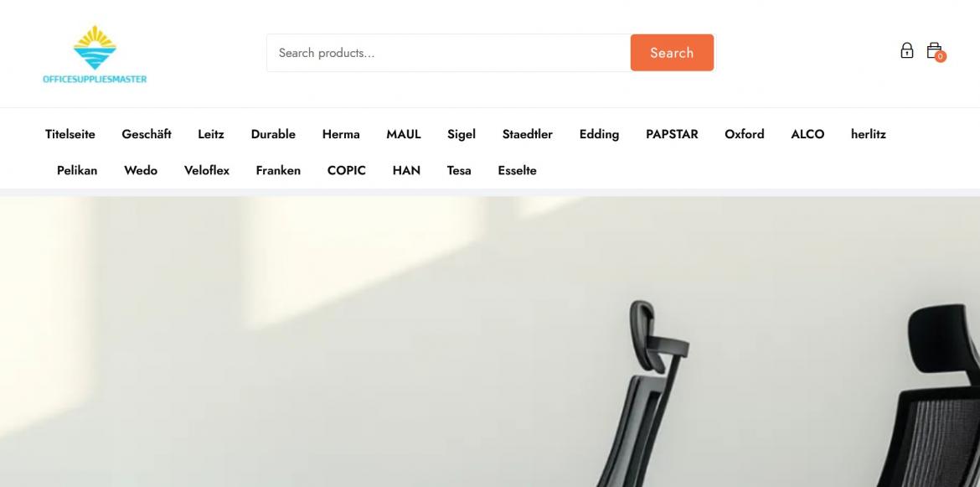980x487 pixels.
Task: Click the Tesa navigation link
Action: (x=459, y=171)
